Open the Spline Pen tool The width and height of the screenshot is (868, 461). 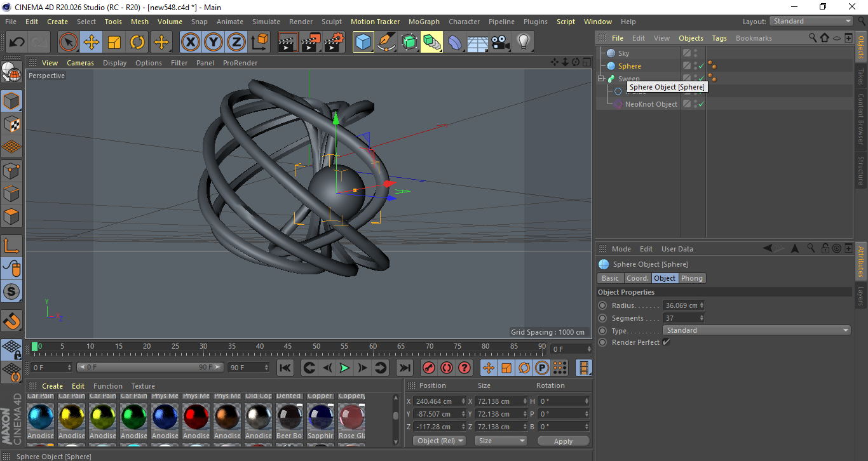pos(386,43)
